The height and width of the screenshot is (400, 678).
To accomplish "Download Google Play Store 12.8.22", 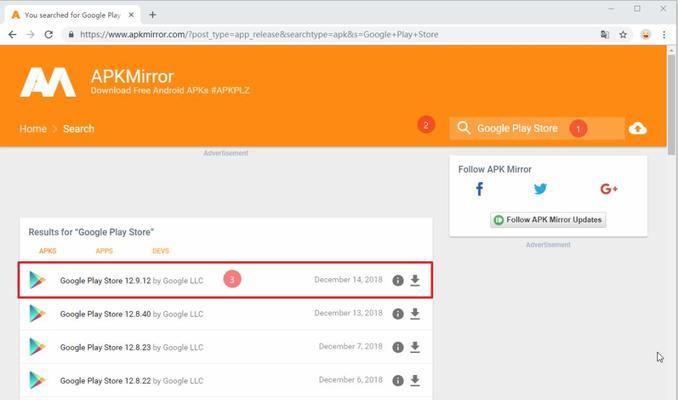I will pos(415,380).
